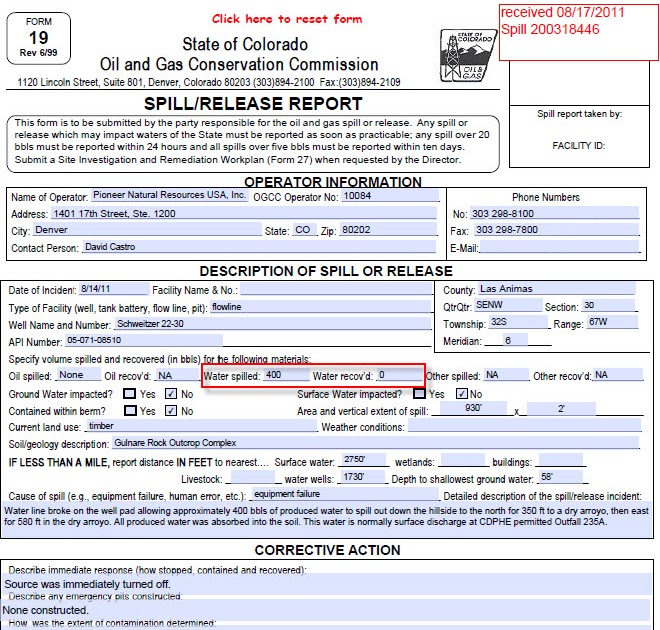The height and width of the screenshot is (630, 660).
Task: Edit phone No field 303 298-8100
Action: click(554, 213)
